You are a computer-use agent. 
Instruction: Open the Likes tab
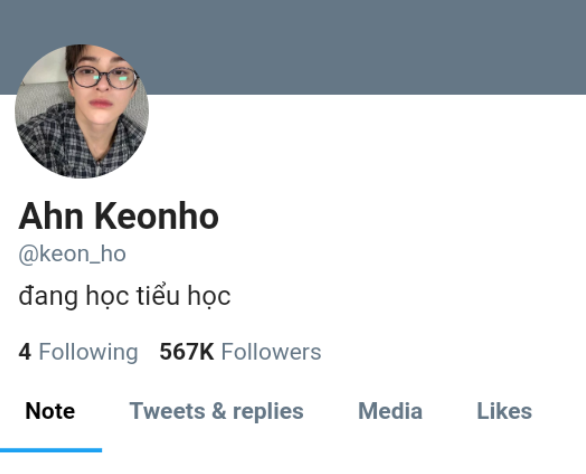(504, 411)
